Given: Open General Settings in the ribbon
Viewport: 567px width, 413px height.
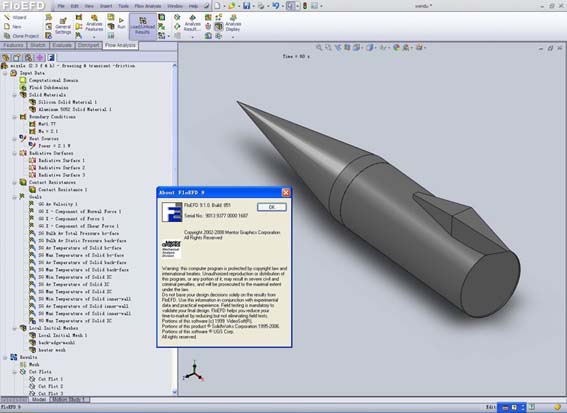Looking at the screenshot, I should tap(63, 26).
